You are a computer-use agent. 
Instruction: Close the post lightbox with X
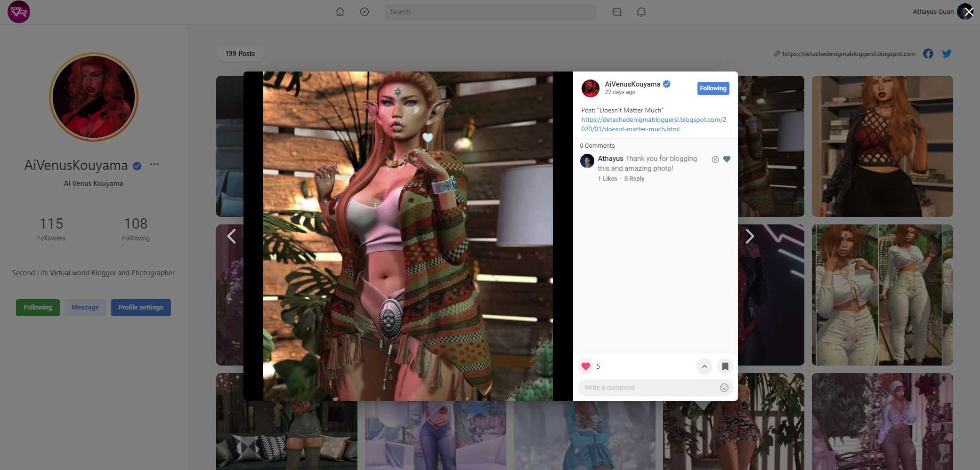968,12
